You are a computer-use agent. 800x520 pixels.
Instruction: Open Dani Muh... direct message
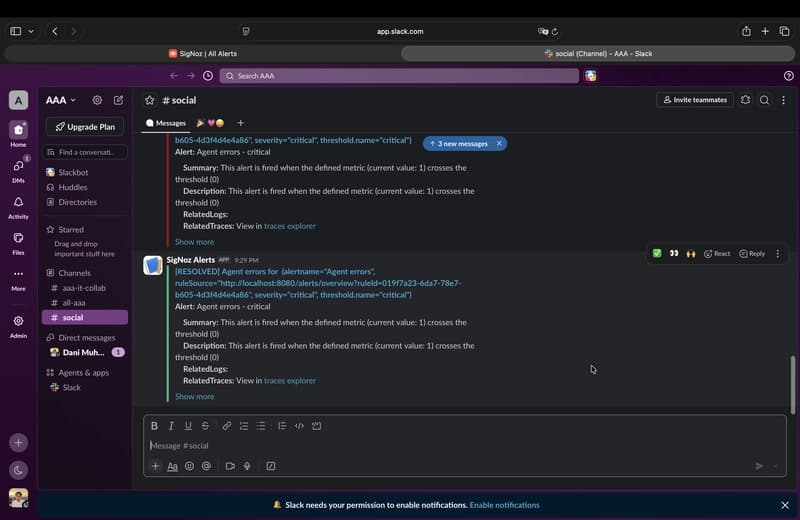(x=83, y=352)
